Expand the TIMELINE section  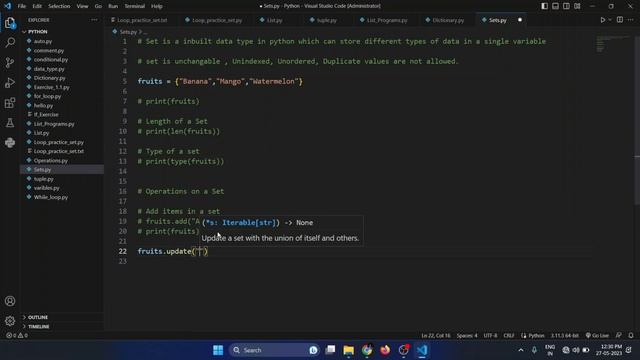pos(38,327)
